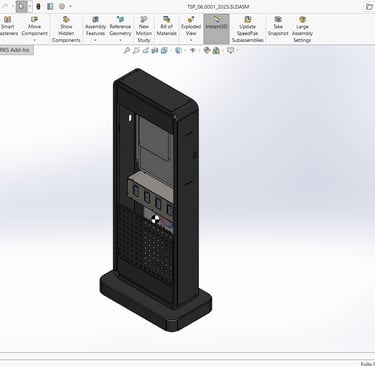Viewport: 375px width, 366px height.
Task: Click the Smart Fasteners tool
Action: pyautogui.click(x=8, y=26)
